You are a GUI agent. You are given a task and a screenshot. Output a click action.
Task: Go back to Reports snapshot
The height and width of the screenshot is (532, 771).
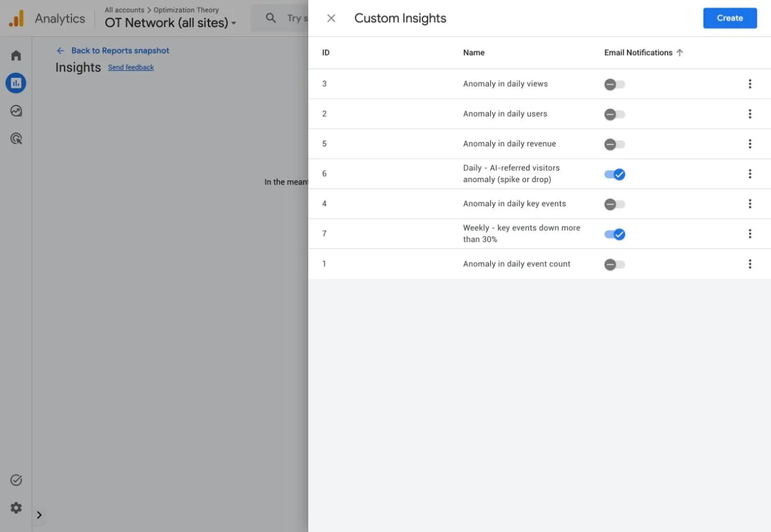[x=113, y=51]
